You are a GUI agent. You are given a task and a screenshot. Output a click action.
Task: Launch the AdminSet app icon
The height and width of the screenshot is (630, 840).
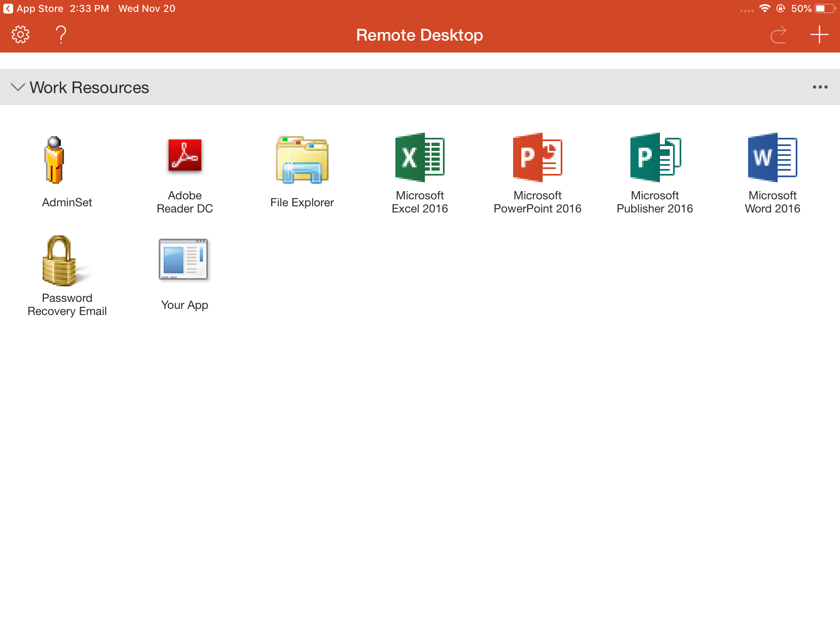54,160
